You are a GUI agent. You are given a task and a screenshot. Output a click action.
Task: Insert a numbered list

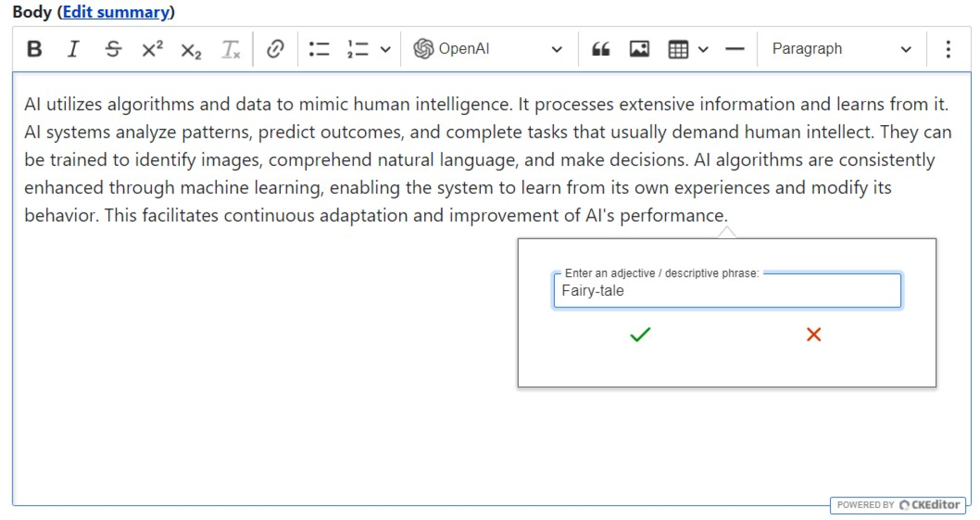coord(358,49)
